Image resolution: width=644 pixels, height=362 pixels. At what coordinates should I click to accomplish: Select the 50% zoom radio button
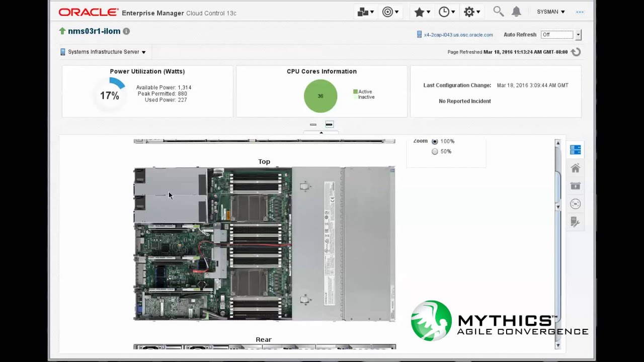click(435, 151)
